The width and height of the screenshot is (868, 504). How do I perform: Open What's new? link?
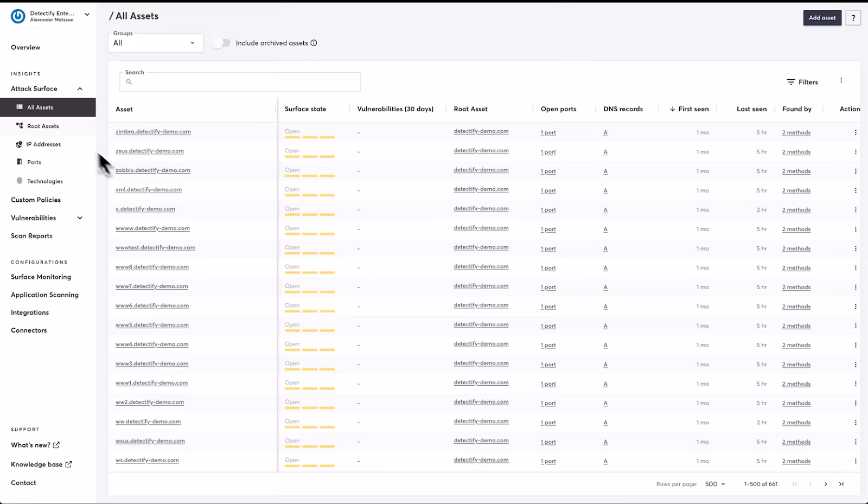[x=35, y=445]
